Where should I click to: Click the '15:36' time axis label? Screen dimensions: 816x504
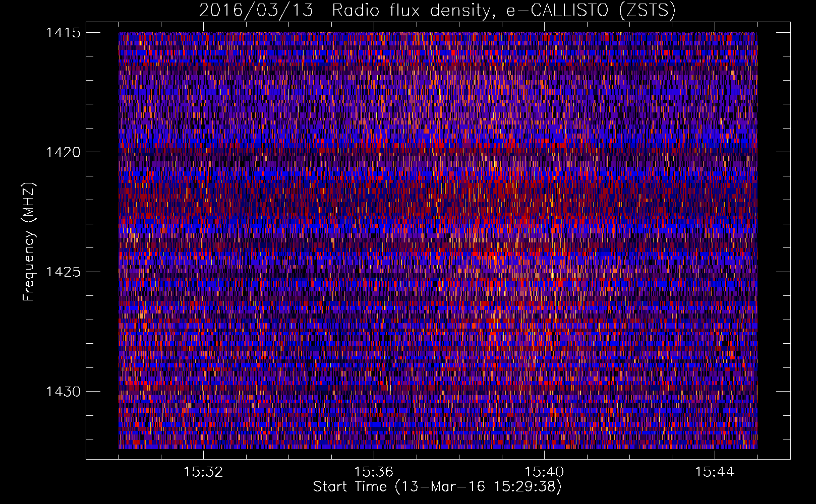tap(374, 472)
